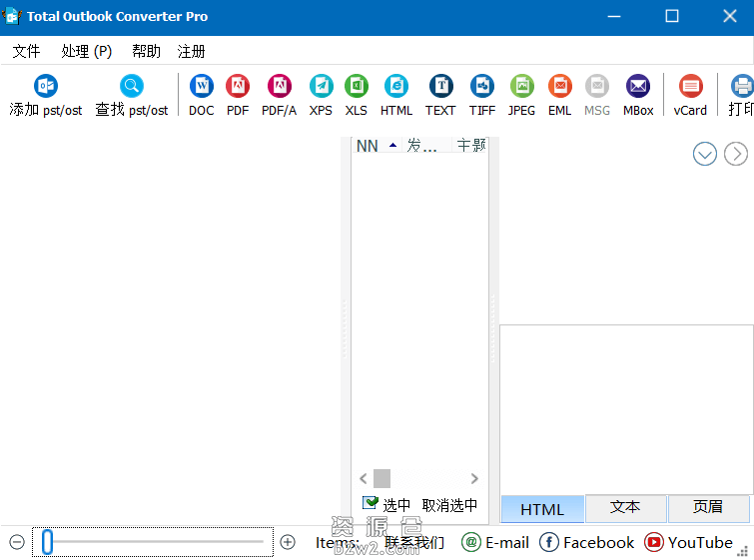Select the TIFF conversion icon

pos(482,87)
